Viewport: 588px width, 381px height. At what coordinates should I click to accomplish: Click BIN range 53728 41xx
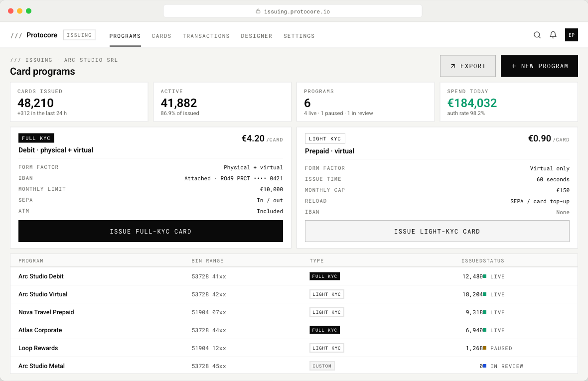tap(209, 276)
